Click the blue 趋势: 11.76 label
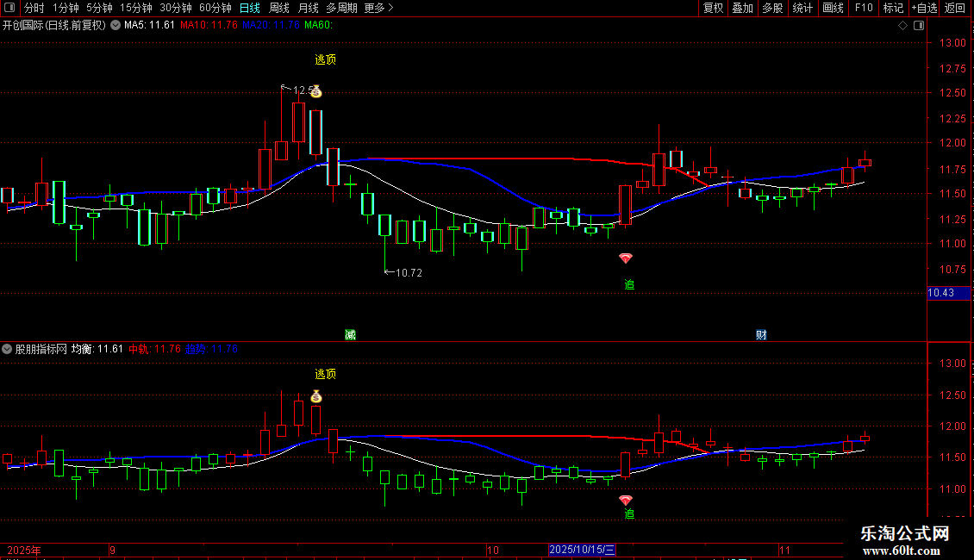974x560 pixels. point(212,349)
